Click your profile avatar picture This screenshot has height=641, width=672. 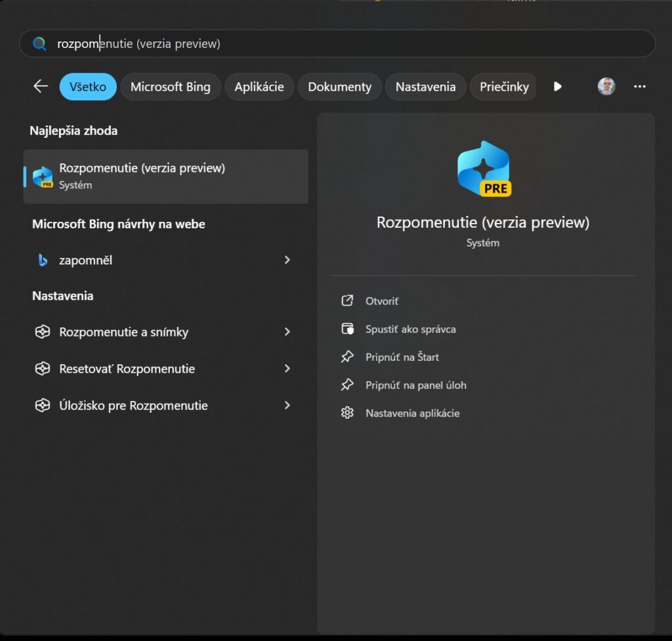coord(606,86)
